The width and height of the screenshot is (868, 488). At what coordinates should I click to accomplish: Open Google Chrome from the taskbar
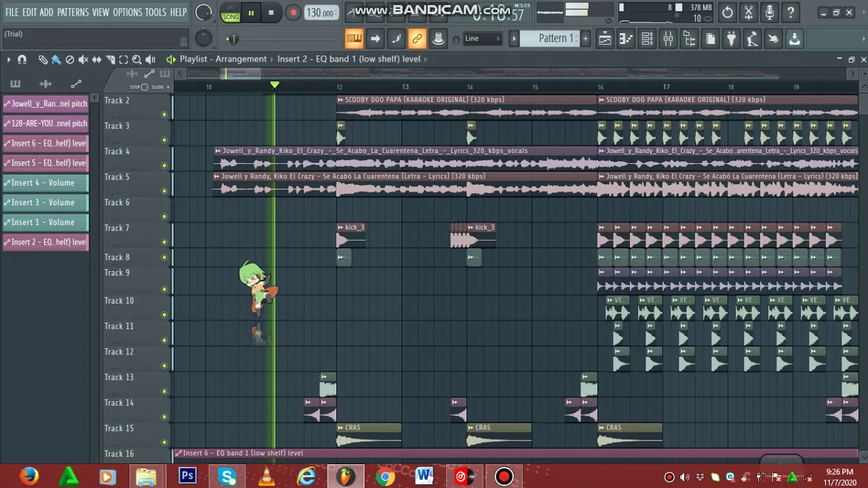tap(385, 476)
